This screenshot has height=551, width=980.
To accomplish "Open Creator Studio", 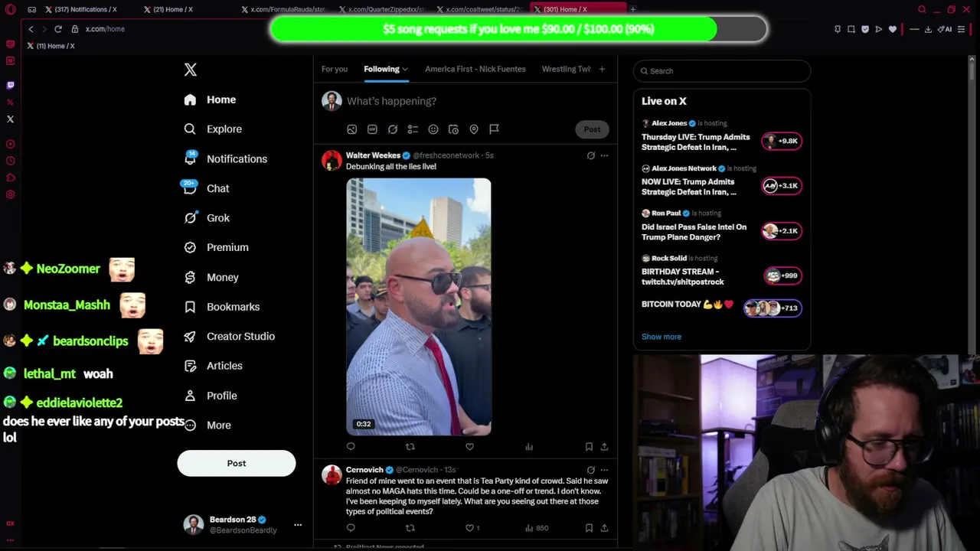I will coord(229,336).
